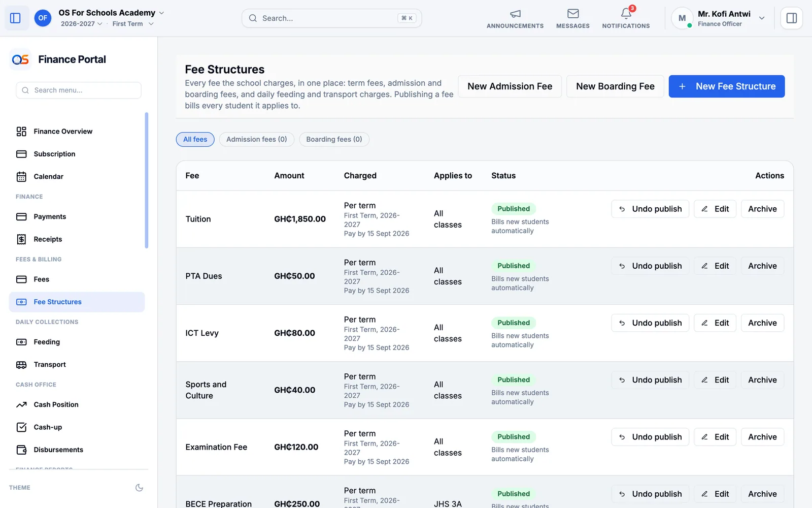Click the OS Finance Portal logo

(x=20, y=59)
